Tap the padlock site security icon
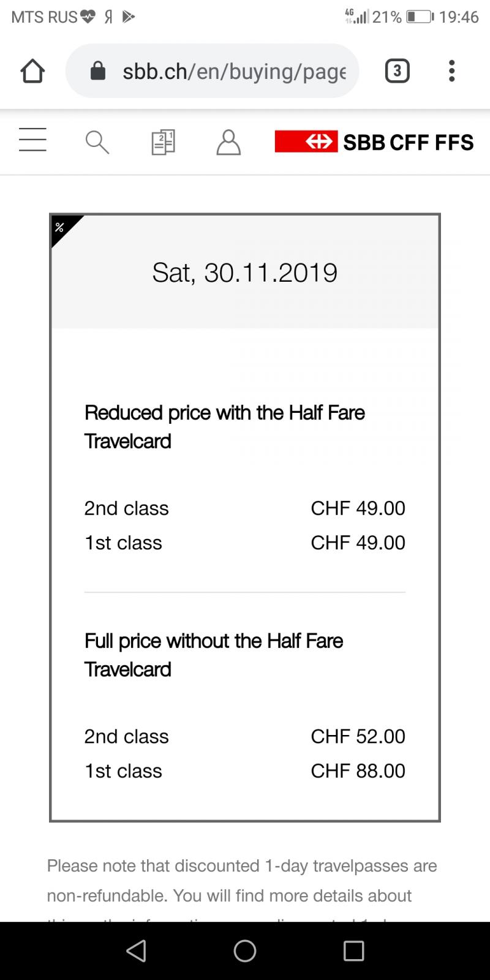The height and width of the screenshot is (980, 490). 98,71
